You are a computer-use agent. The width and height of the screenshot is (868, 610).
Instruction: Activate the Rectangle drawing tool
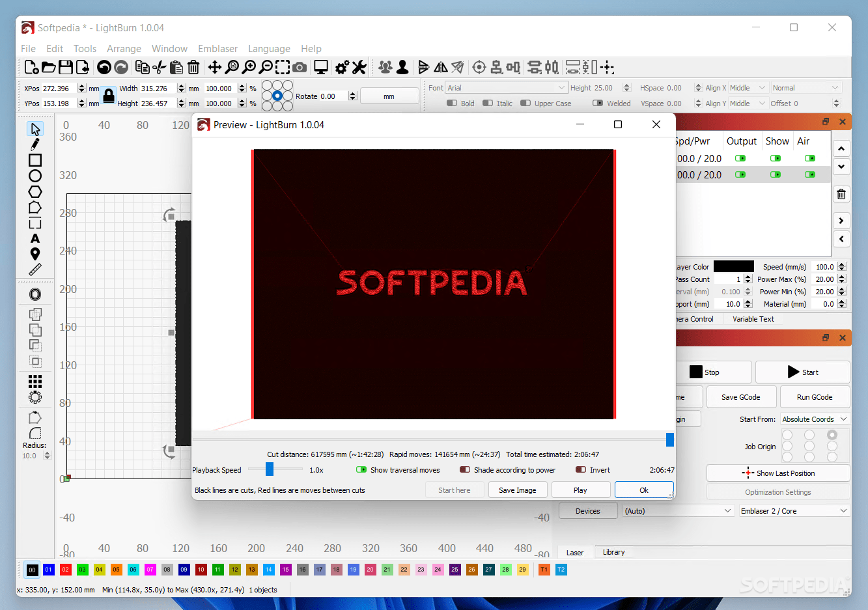(x=35, y=159)
